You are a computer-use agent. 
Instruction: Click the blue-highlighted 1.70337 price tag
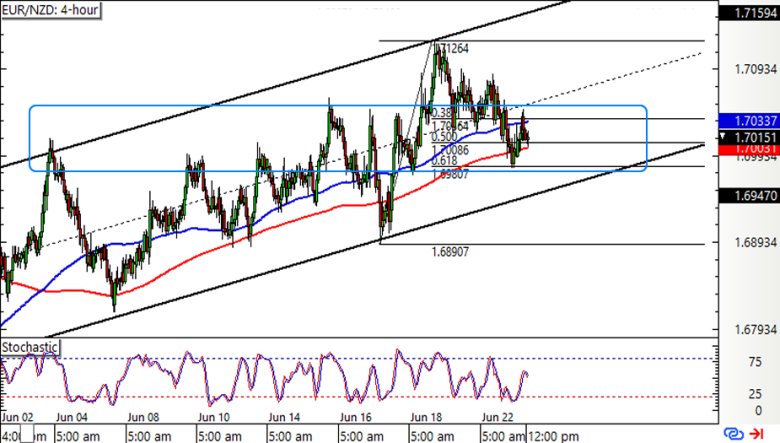(x=749, y=120)
